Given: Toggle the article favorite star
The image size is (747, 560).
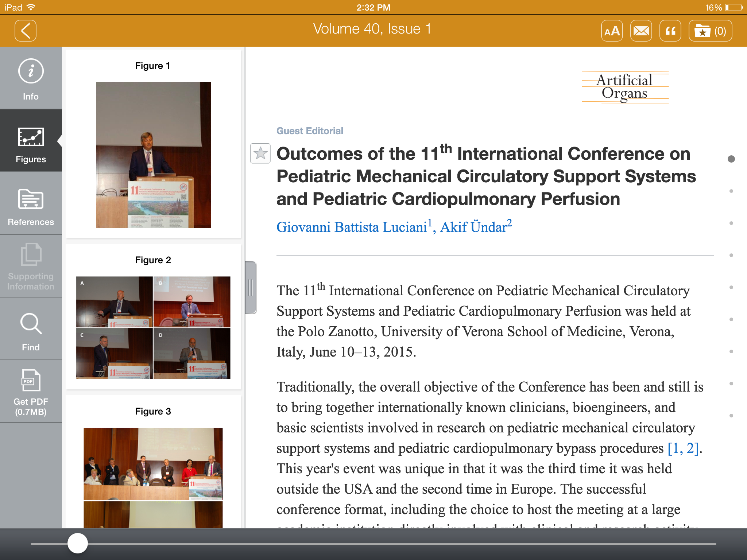Looking at the screenshot, I should 260,153.
